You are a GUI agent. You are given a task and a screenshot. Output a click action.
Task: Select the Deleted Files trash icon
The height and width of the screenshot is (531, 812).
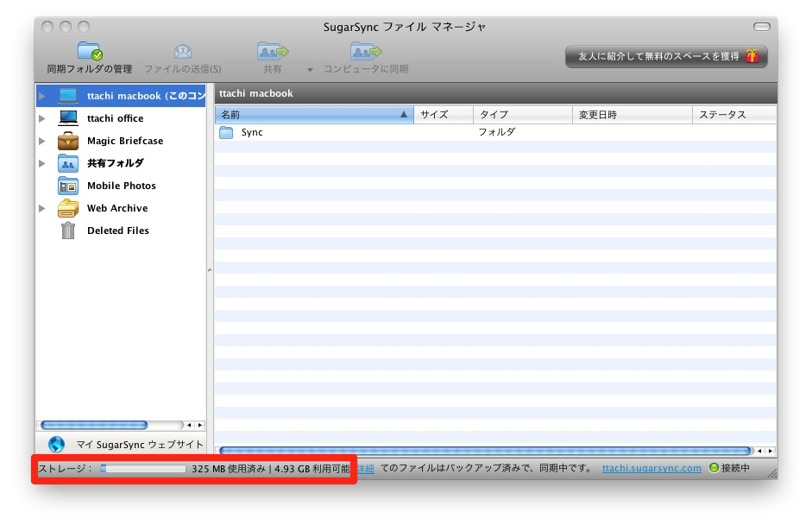(68, 231)
